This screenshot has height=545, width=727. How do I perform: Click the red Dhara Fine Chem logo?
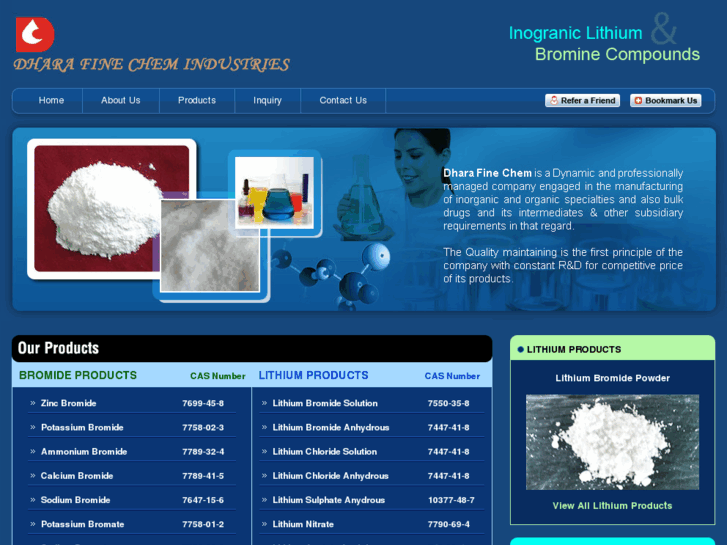(x=35, y=35)
